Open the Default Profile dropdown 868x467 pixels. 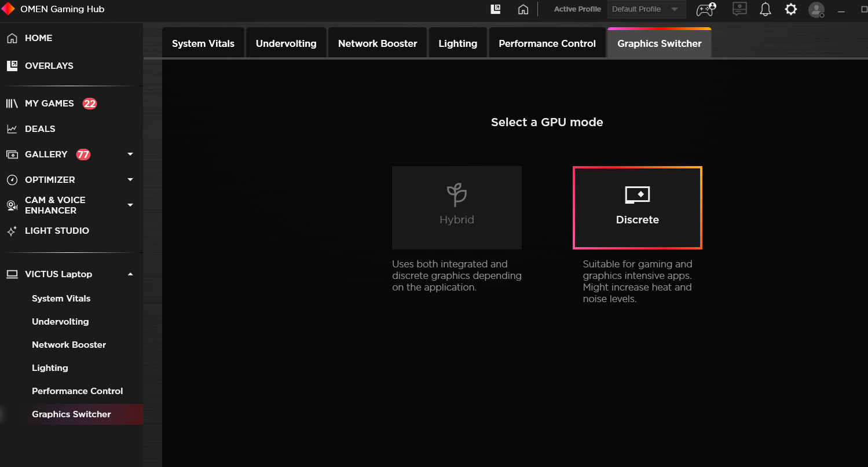pyautogui.click(x=646, y=9)
